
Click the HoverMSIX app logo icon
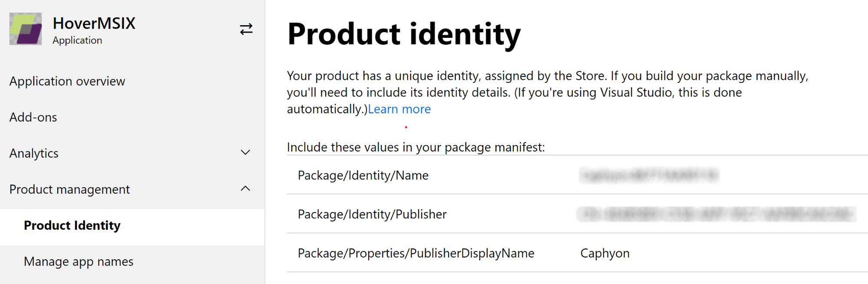[26, 29]
